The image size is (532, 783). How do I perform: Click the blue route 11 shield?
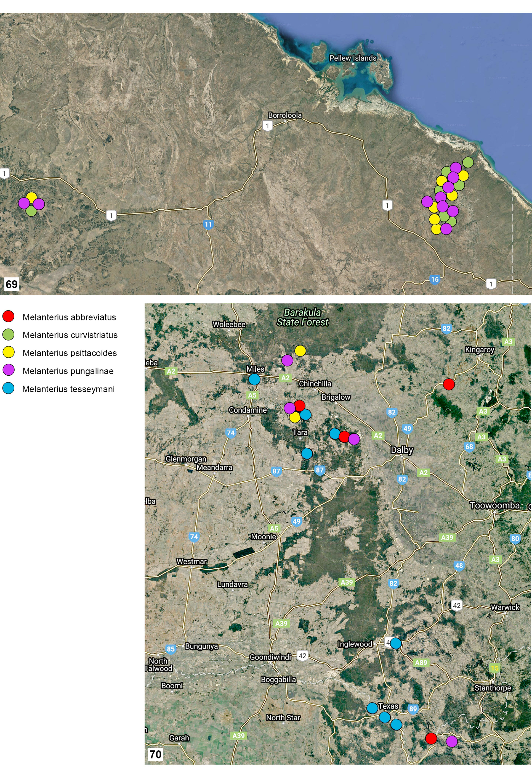(208, 225)
